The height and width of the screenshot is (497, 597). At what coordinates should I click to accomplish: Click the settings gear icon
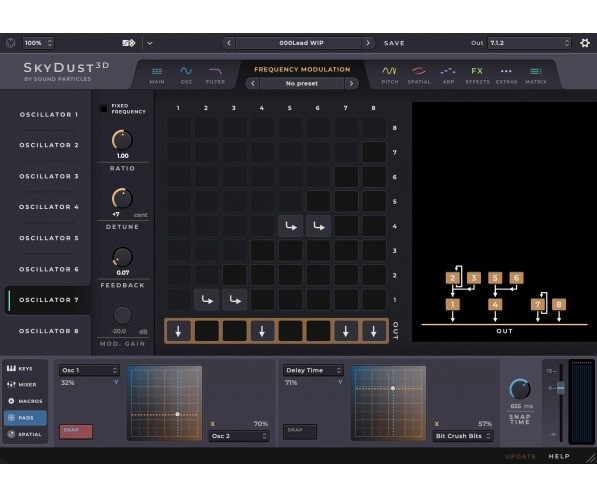click(x=585, y=43)
